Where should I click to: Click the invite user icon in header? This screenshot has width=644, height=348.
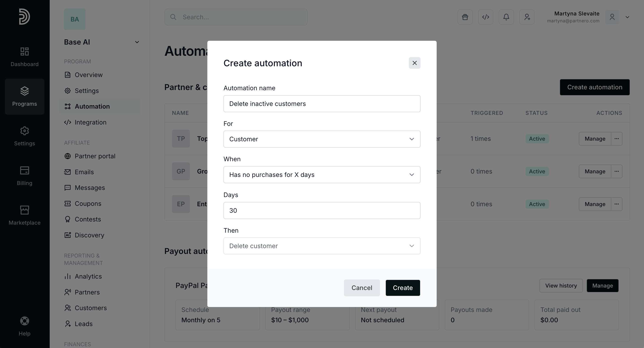527,17
